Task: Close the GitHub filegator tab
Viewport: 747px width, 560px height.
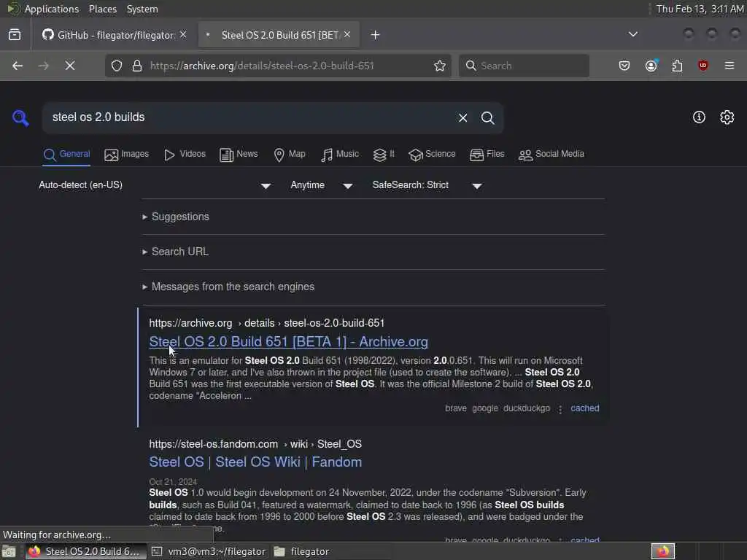Action: [183, 34]
